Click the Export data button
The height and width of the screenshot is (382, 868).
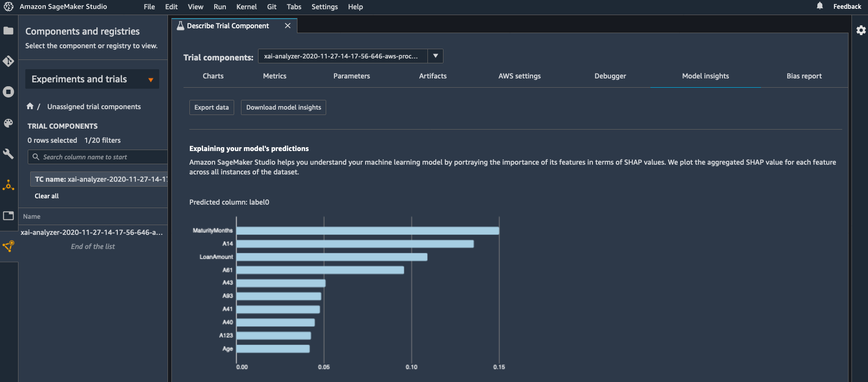point(211,107)
